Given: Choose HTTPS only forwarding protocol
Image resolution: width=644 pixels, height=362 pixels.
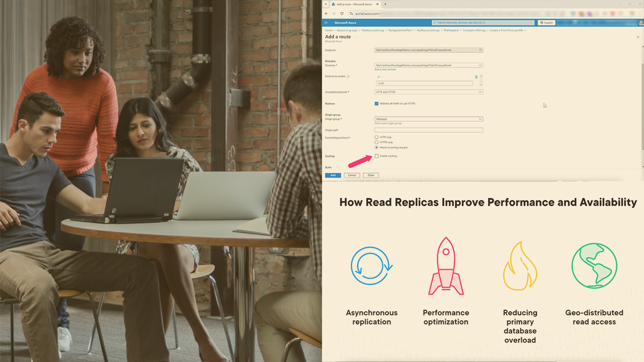Looking at the screenshot, I should tap(376, 142).
